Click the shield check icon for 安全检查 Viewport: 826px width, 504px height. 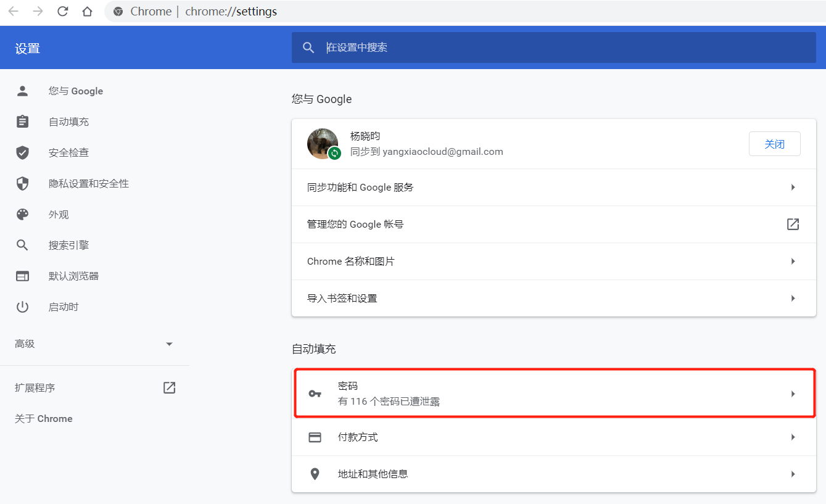point(23,152)
